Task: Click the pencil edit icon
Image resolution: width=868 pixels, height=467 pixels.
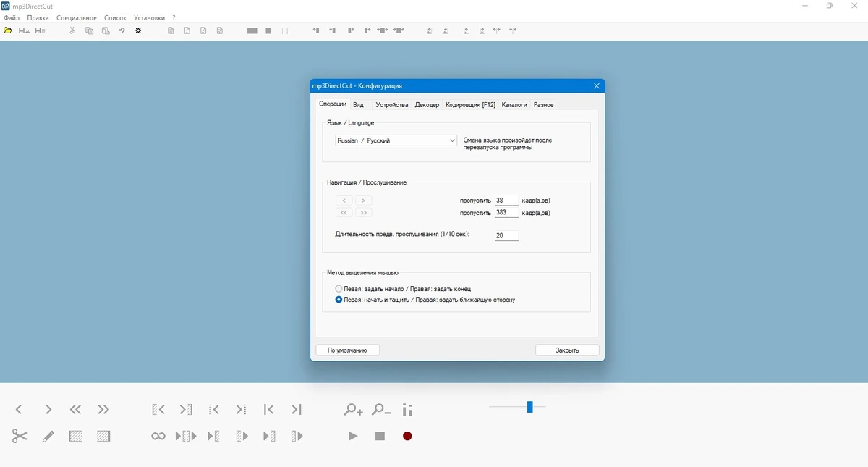Action: (48, 436)
